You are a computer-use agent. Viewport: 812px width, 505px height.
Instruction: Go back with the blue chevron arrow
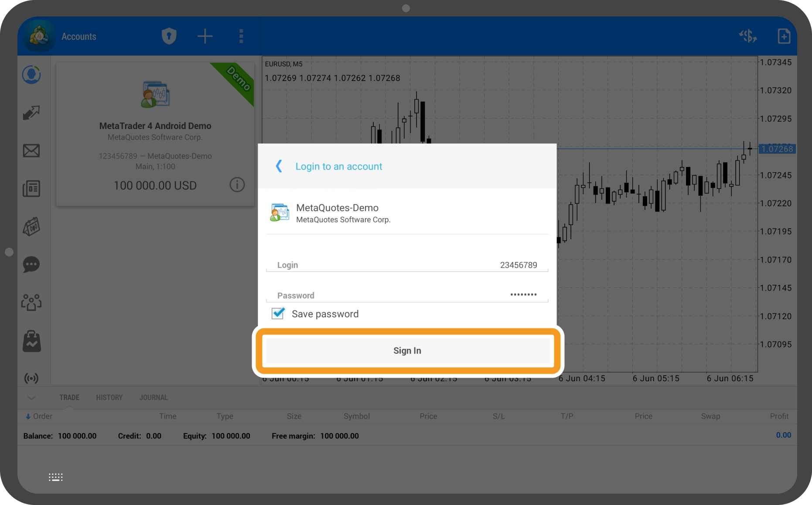(x=279, y=166)
